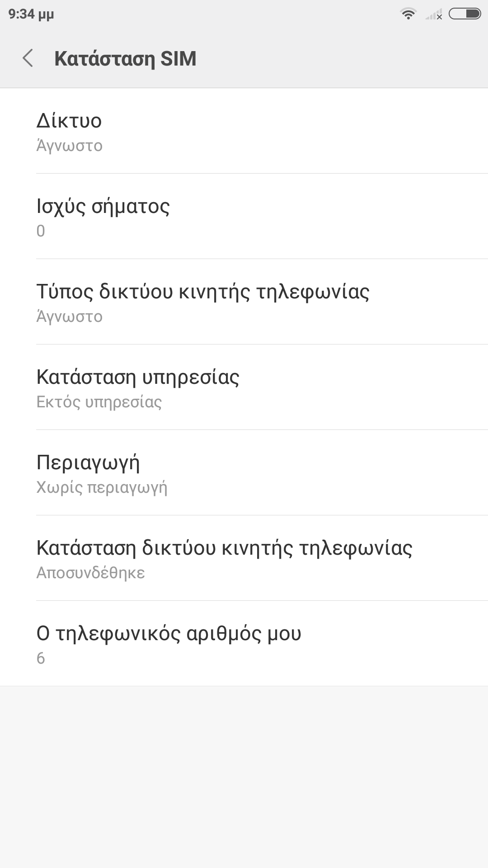488x868 pixels.
Task: Tap Άγνωστο under Τύπος δικτύου
Action: [70, 317]
